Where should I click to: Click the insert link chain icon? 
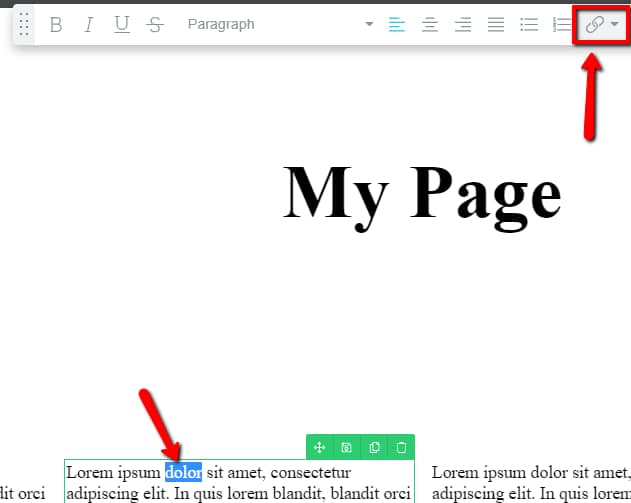594,25
